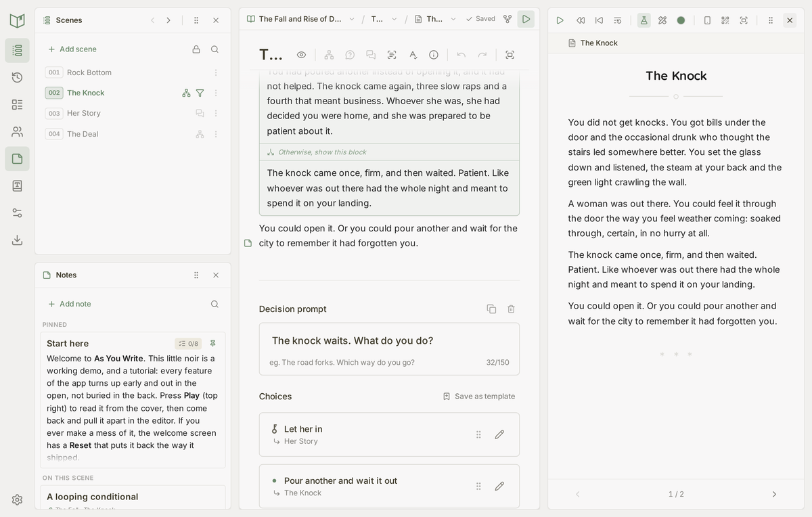Open story graph icon next to Saved
The image size is (812, 517).
click(507, 19)
